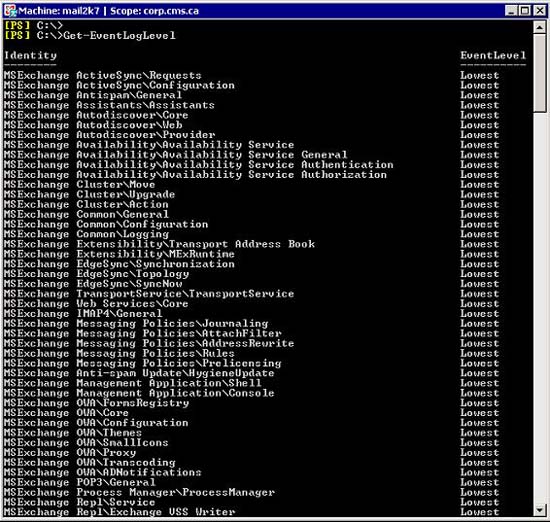Click the scrollbar down arrow
The width and height of the screenshot is (550, 522).
point(539,510)
